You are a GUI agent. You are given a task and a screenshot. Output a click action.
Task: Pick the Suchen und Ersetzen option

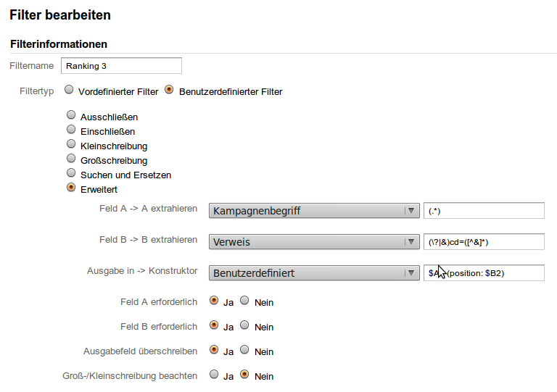(x=71, y=173)
